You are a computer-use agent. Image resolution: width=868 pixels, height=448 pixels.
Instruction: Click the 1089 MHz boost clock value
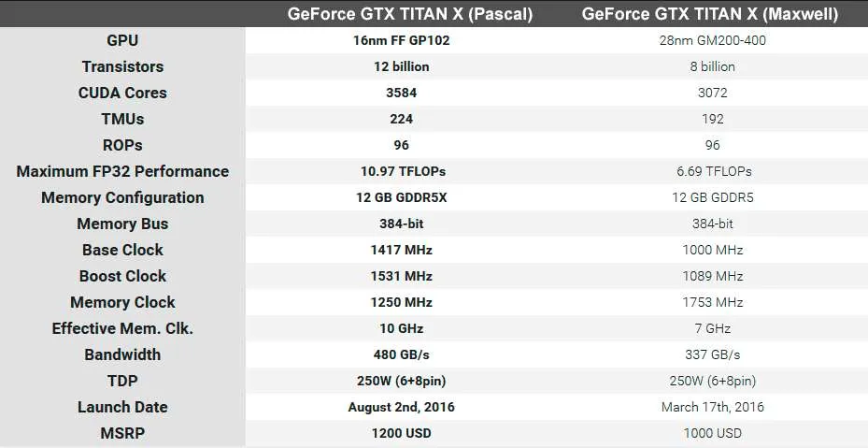pyautogui.click(x=713, y=276)
